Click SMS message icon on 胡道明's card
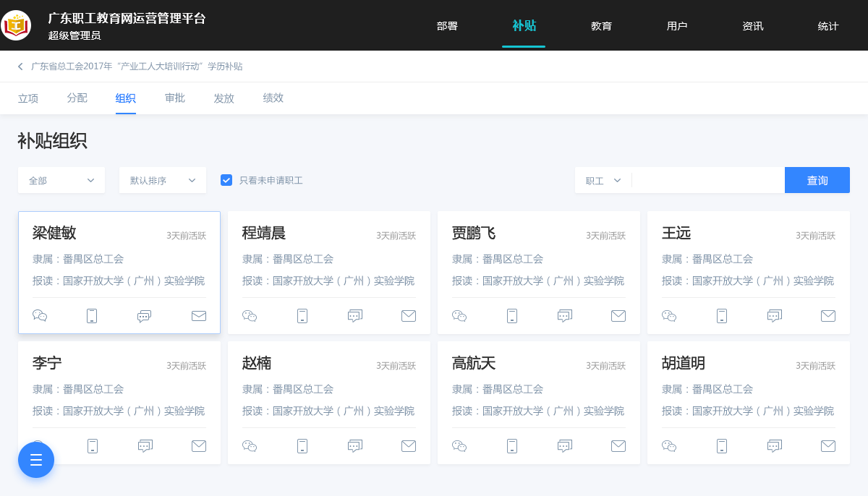Screen dimensions: 868x496 (774, 446)
